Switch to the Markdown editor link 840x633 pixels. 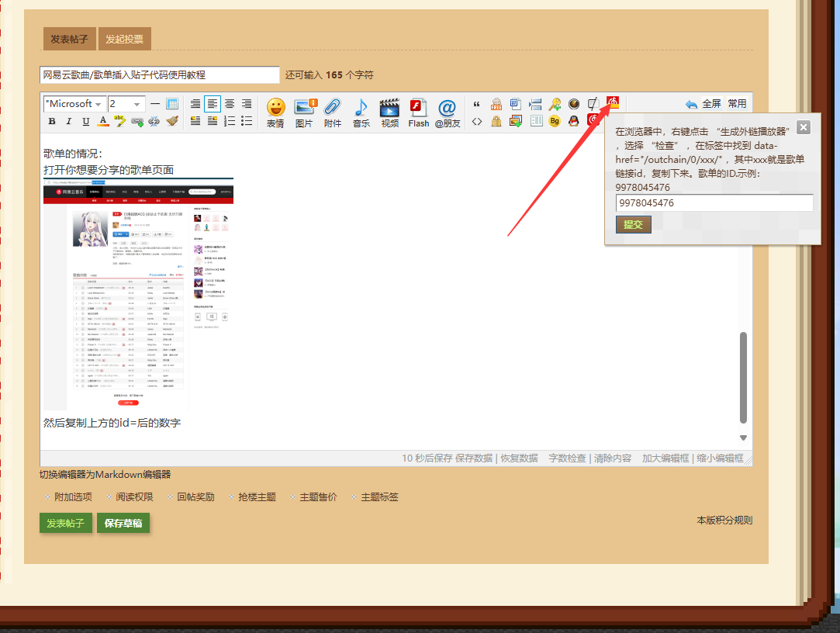click(105, 474)
